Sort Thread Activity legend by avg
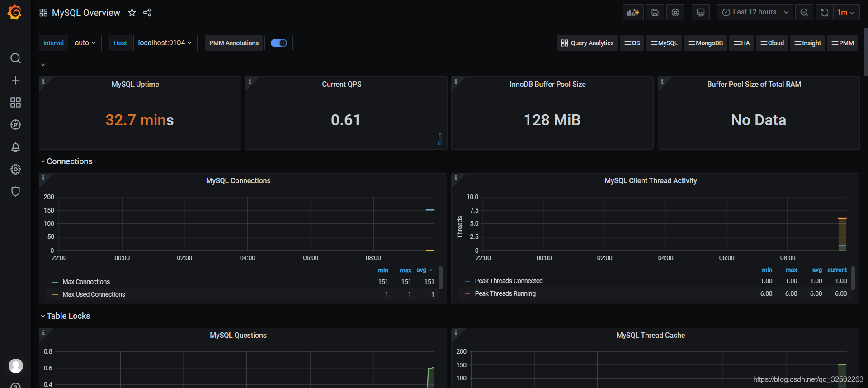Image resolution: width=868 pixels, height=388 pixels. (x=817, y=270)
